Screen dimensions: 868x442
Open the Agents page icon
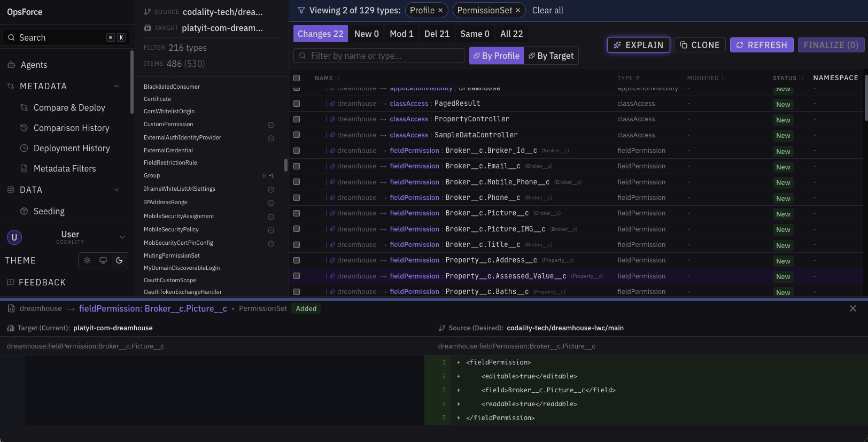coord(11,65)
